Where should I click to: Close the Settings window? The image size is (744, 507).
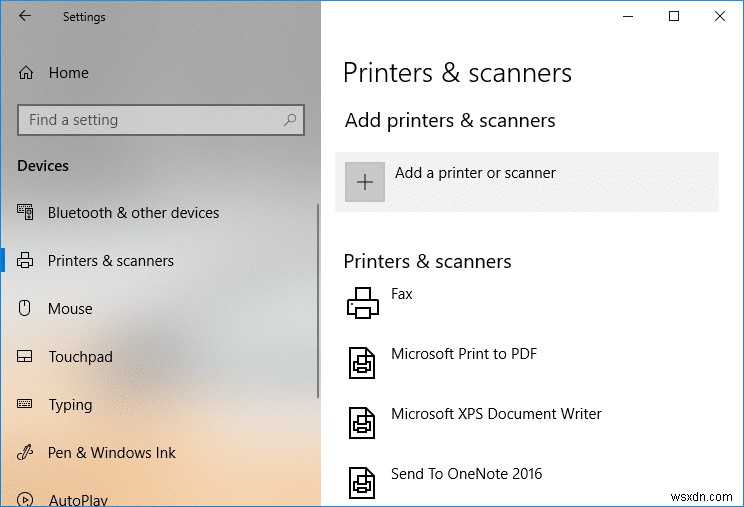click(x=720, y=16)
